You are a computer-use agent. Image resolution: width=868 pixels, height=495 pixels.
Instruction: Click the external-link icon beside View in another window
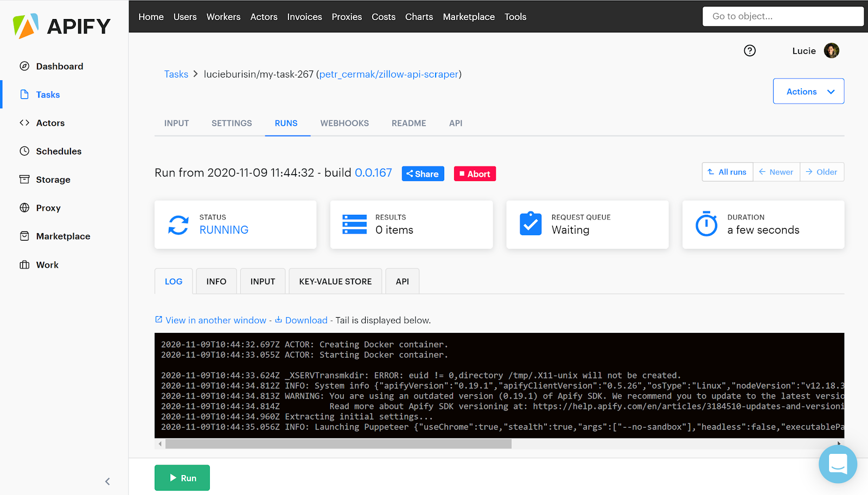tap(159, 319)
